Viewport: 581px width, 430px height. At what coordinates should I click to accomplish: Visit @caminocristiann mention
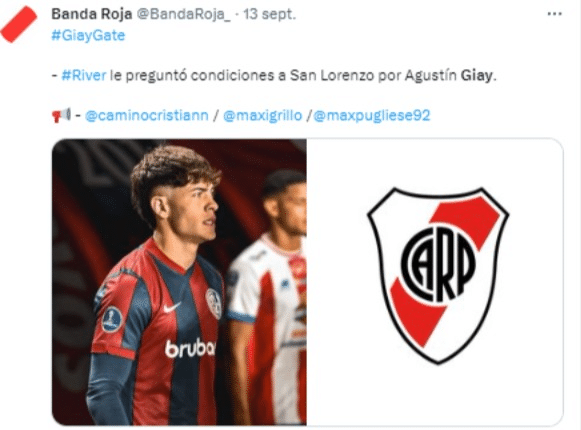click(x=147, y=115)
